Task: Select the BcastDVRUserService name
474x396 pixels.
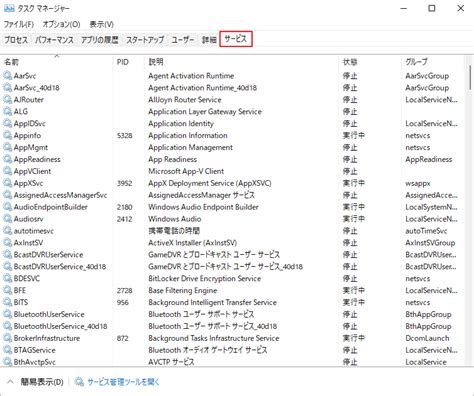Action: click(x=48, y=255)
